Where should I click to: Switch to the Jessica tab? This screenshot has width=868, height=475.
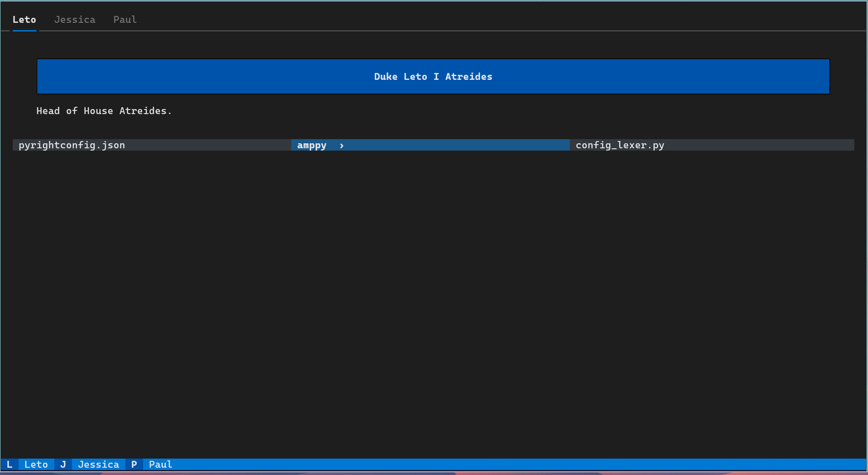(x=75, y=20)
